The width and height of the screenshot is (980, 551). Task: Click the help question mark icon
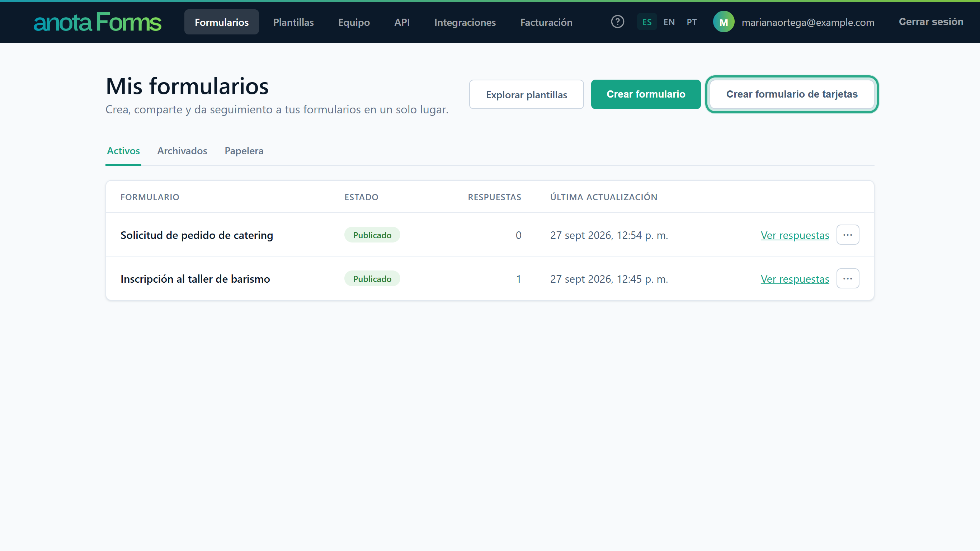617,22
